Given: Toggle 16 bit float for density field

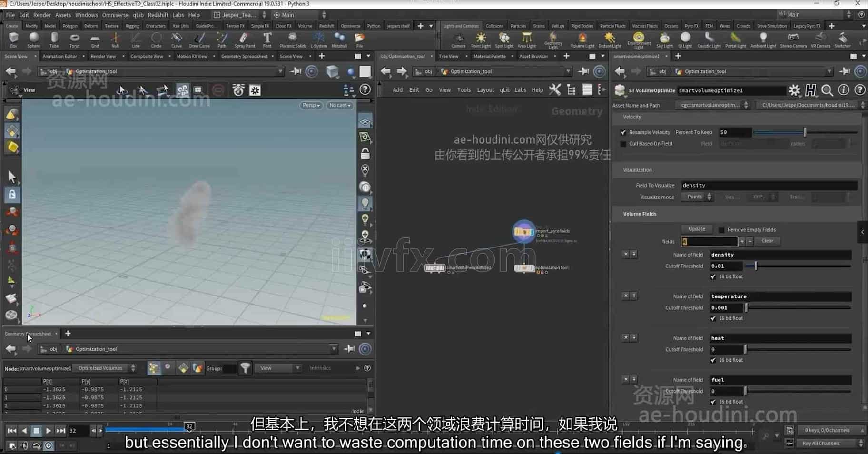Looking at the screenshot, I should tap(713, 276).
